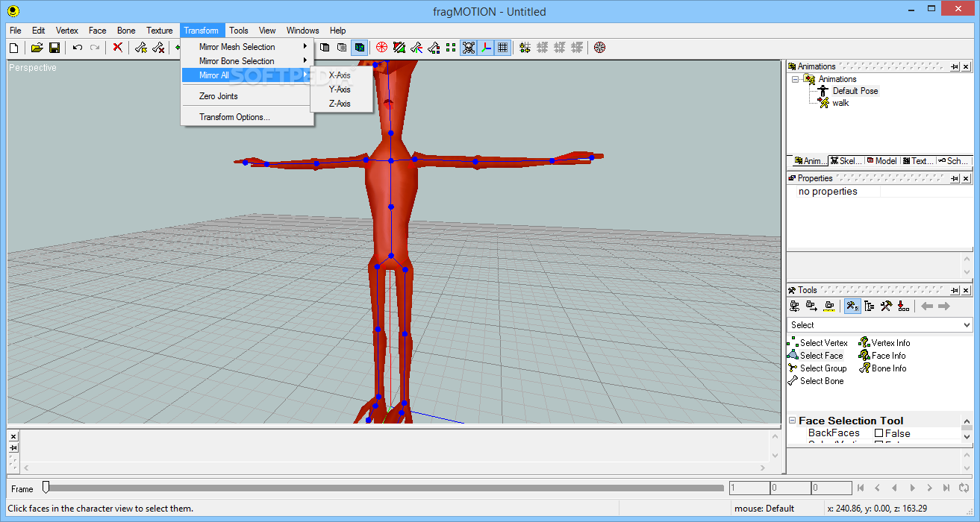This screenshot has height=522, width=980.
Task: Toggle the loop playback button
Action: click(963, 488)
